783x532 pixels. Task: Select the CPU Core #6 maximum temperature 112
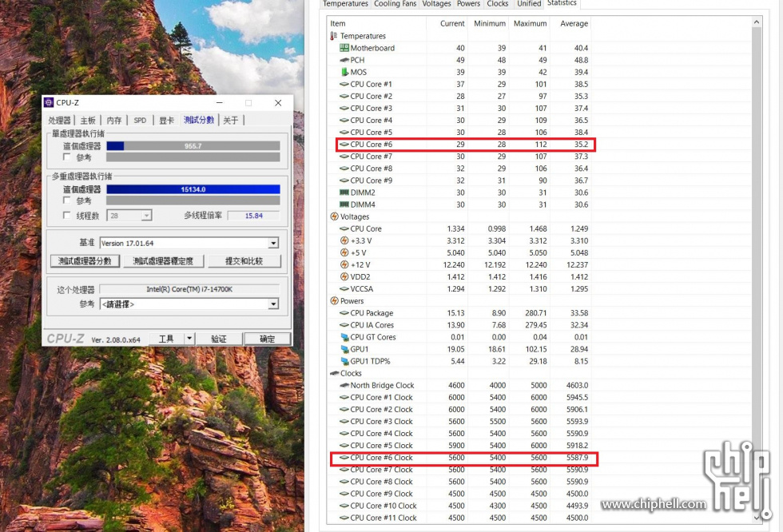540,145
